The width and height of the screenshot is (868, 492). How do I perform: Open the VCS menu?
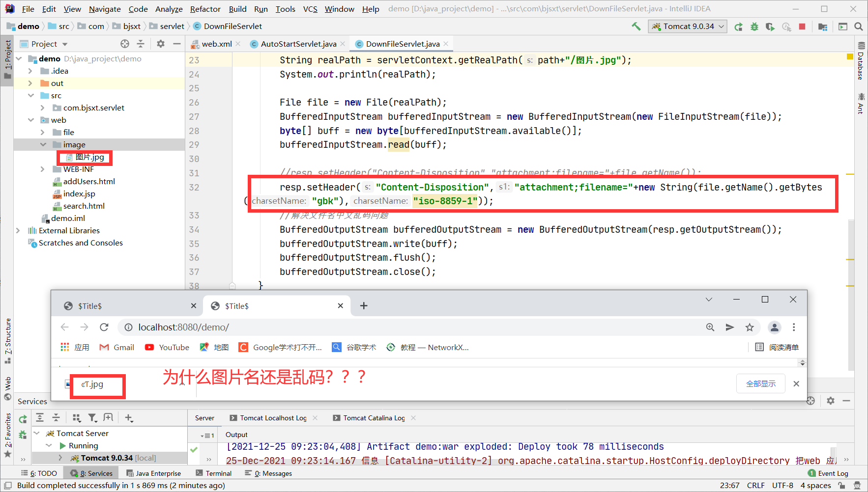(x=310, y=9)
